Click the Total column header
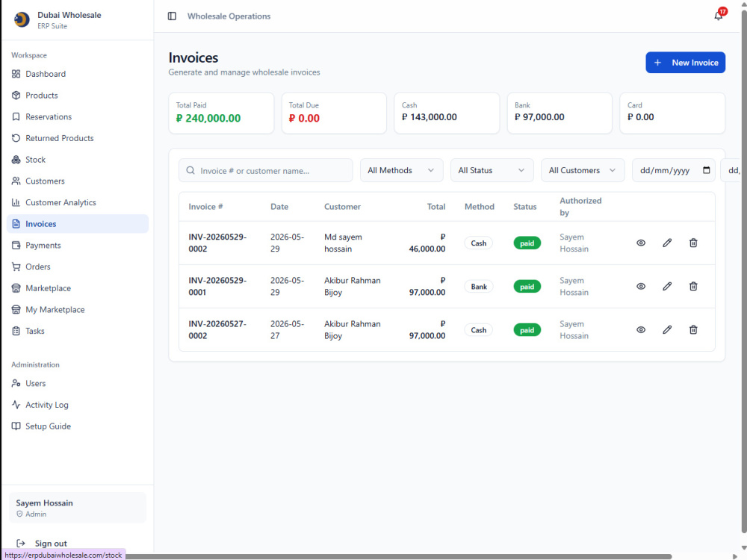747x560 pixels. [436, 207]
